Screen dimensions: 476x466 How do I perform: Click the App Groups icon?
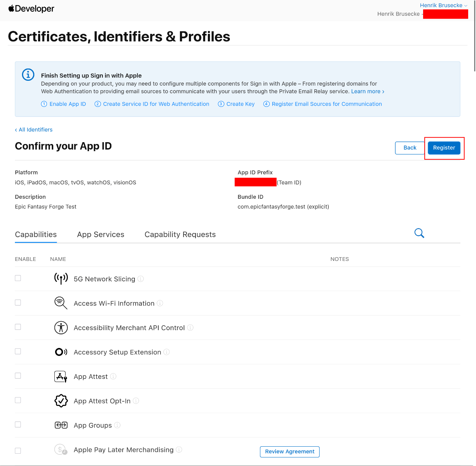pyautogui.click(x=61, y=425)
